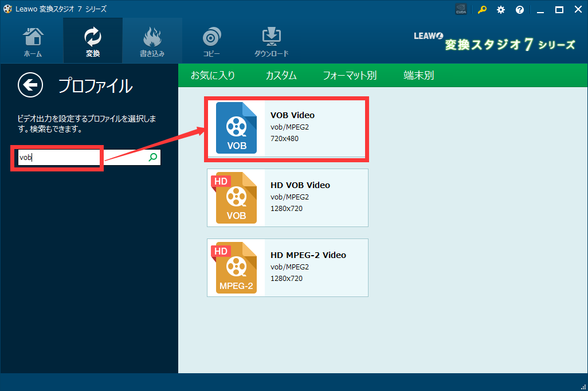Open the registration key icon
Screen dimensions: 588x391
click(x=481, y=9)
